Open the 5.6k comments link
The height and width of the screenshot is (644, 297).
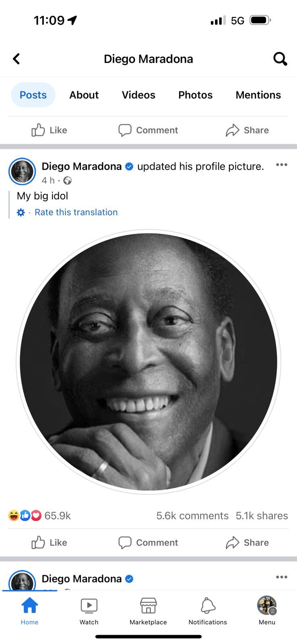click(x=192, y=516)
